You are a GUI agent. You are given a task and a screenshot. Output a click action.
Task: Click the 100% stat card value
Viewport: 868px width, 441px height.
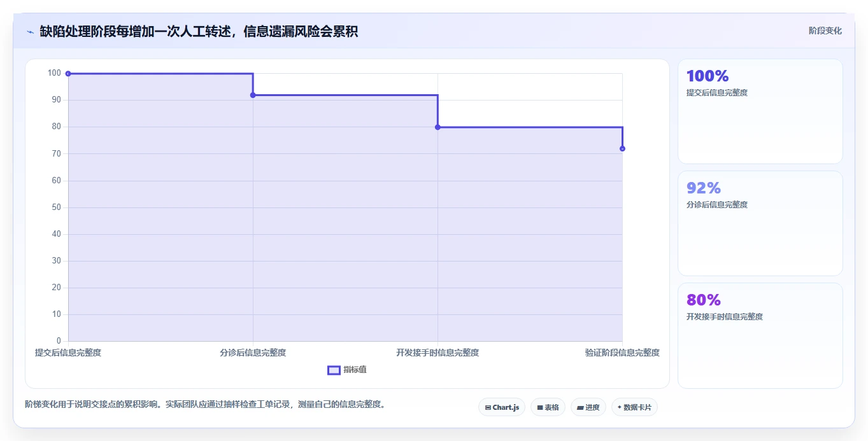click(x=708, y=76)
